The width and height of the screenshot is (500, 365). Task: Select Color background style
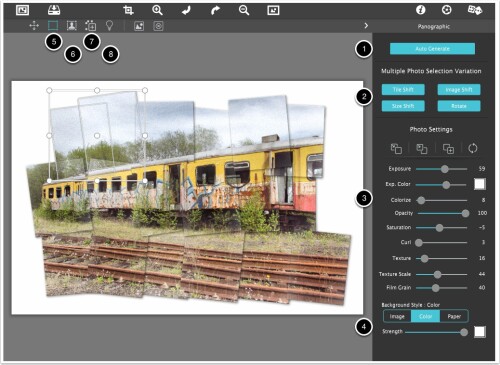tap(425, 316)
